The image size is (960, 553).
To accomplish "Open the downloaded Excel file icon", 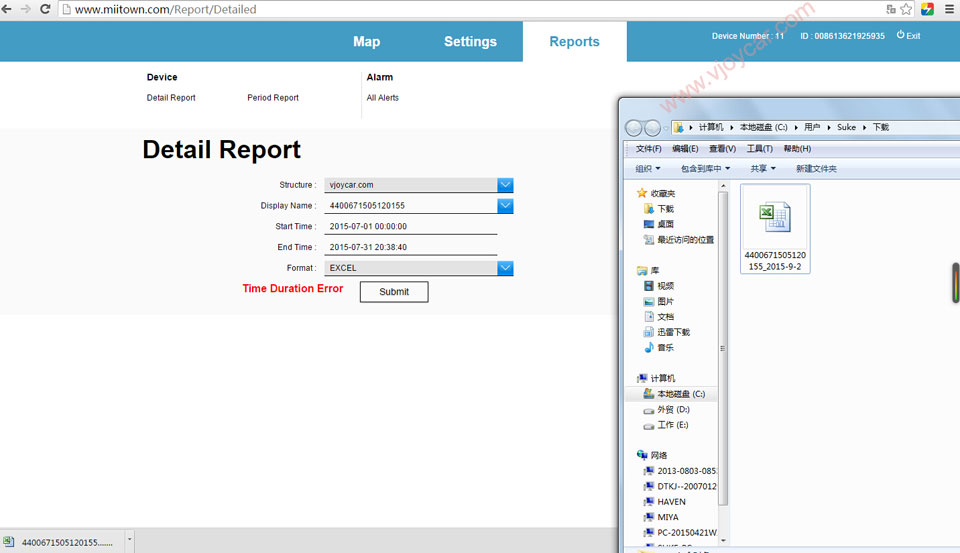I will (774, 218).
